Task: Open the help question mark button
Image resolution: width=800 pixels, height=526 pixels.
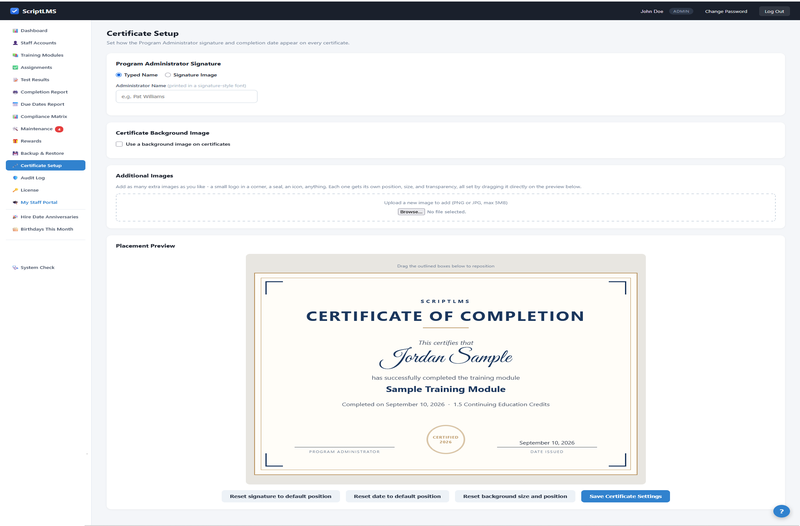Action: [x=781, y=511]
